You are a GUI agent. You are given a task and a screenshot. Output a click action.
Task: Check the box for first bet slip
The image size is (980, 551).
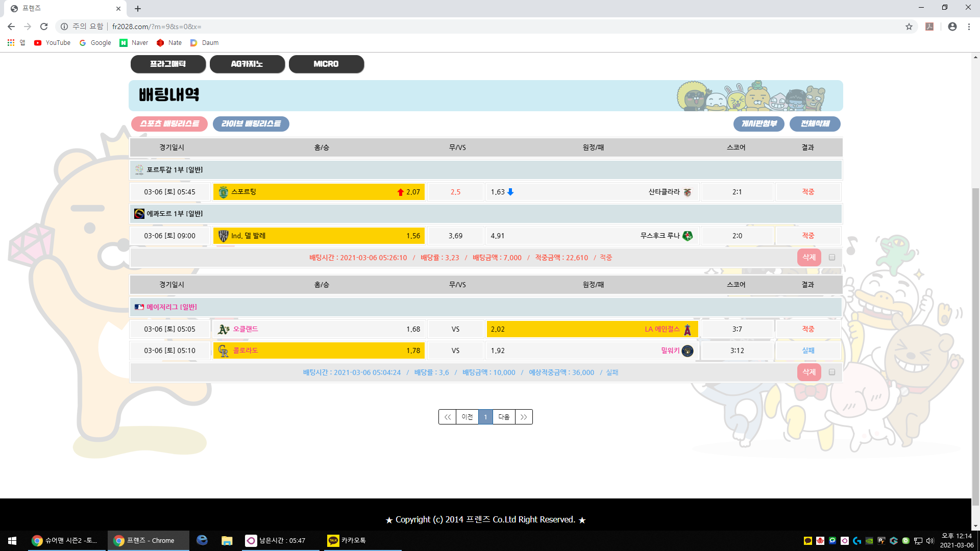[832, 258]
